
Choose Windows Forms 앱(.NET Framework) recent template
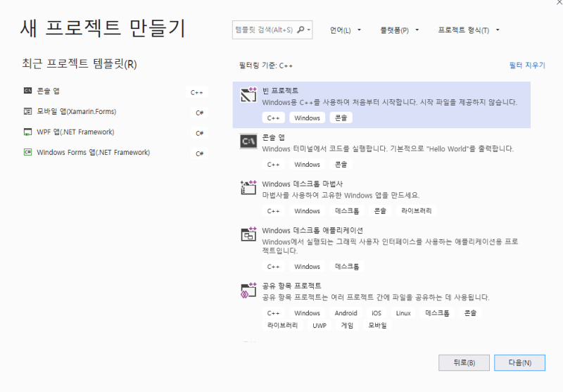[93, 152]
